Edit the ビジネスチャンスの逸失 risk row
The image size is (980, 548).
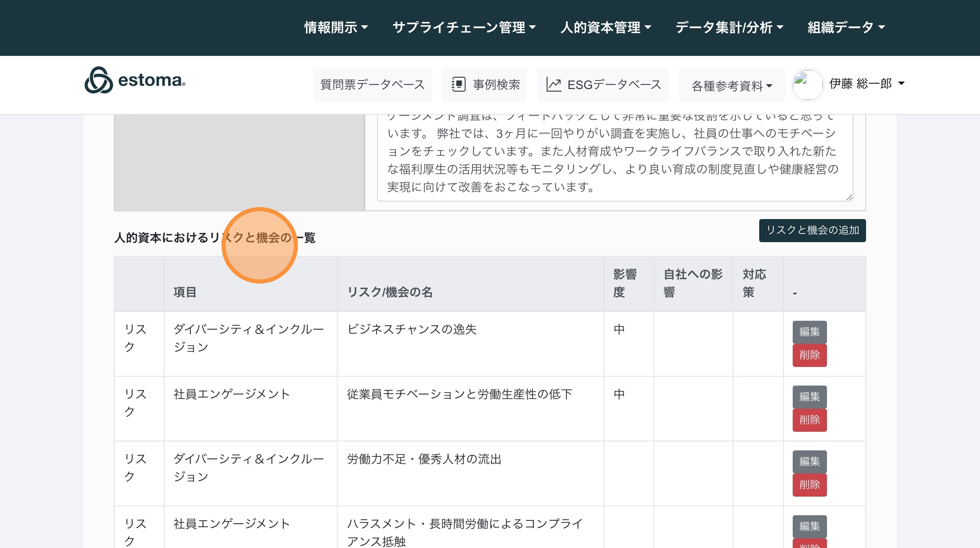pyautogui.click(x=809, y=332)
